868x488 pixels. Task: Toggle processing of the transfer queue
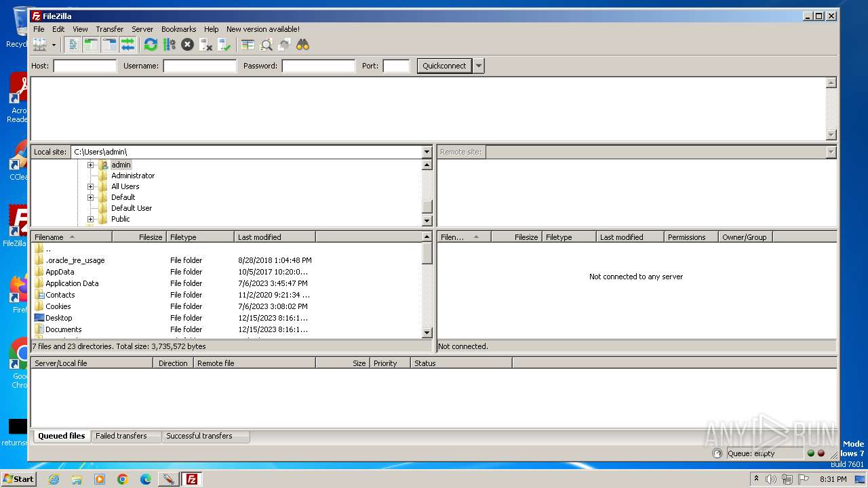(169, 45)
